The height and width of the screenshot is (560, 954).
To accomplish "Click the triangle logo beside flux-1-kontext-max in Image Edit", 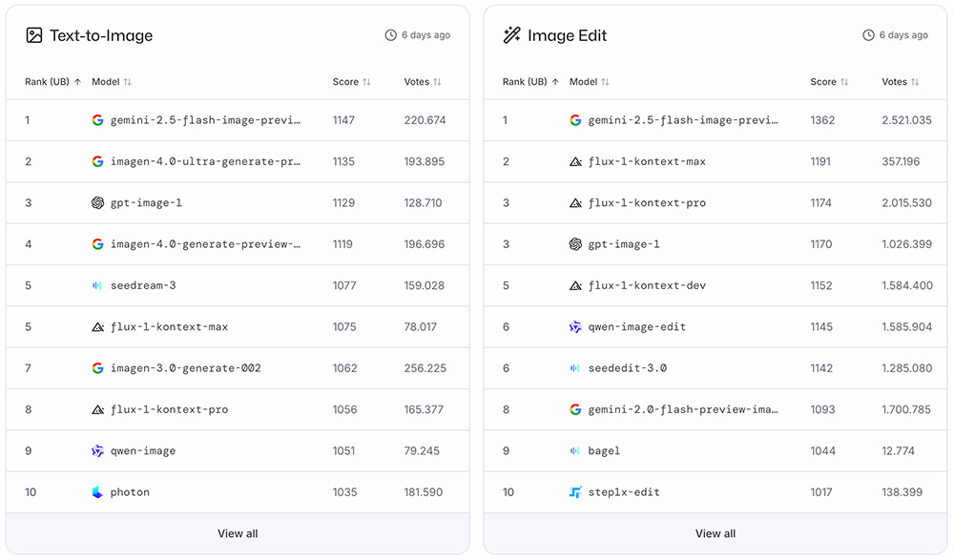I will tap(575, 161).
